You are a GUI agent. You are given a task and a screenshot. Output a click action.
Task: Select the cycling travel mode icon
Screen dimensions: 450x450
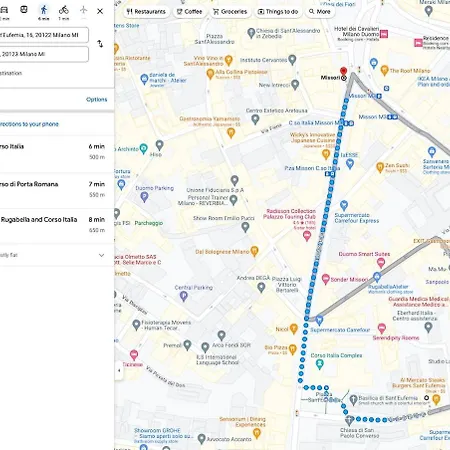[x=64, y=10]
